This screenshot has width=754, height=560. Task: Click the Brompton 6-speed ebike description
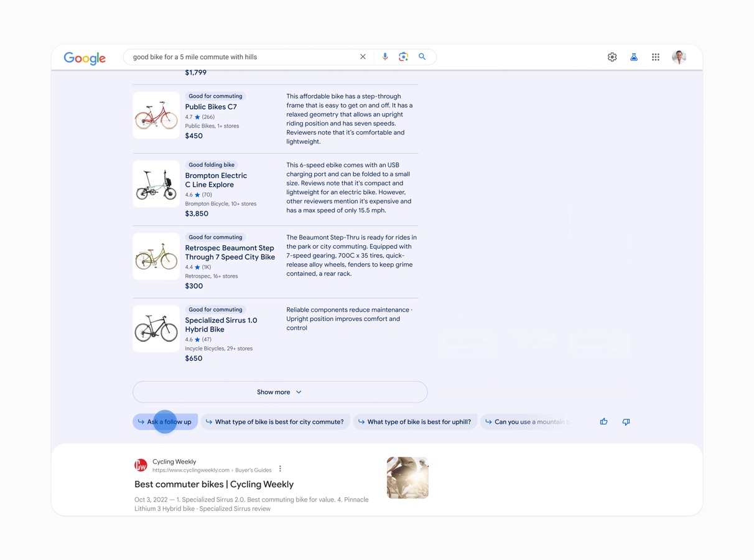pyautogui.click(x=349, y=188)
